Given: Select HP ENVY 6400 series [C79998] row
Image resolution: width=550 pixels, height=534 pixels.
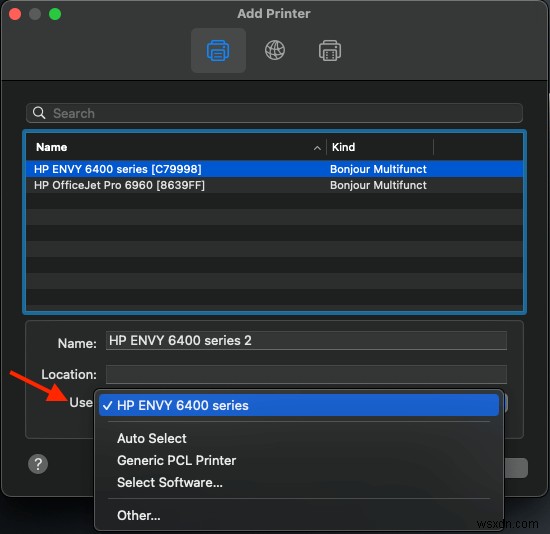Looking at the screenshot, I should (274, 169).
